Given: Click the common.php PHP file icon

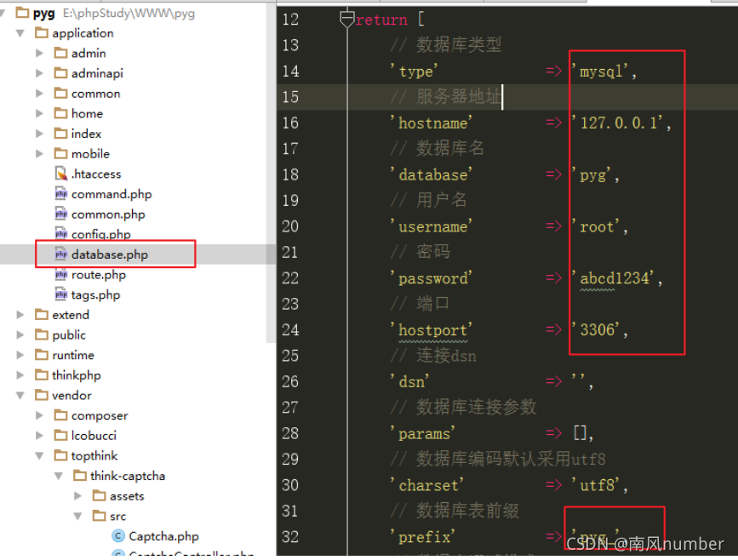Looking at the screenshot, I should [61, 214].
